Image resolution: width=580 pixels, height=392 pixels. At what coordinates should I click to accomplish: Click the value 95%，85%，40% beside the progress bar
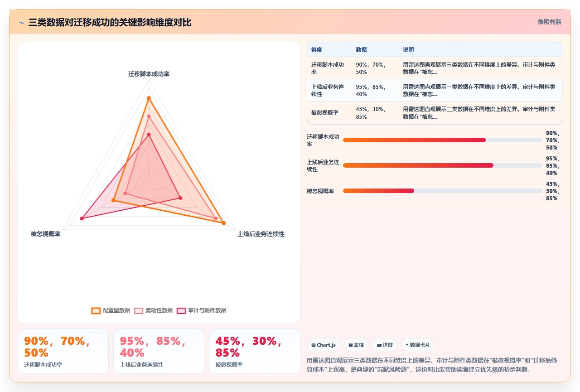point(552,166)
